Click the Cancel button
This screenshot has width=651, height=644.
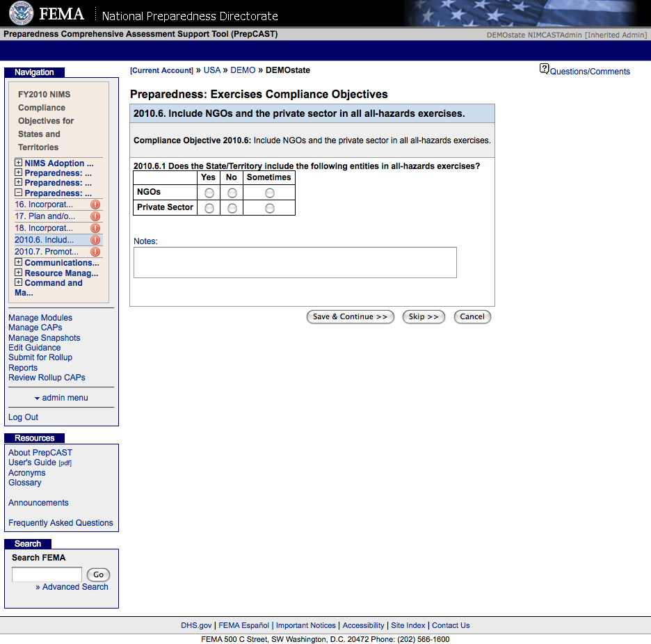tap(472, 317)
